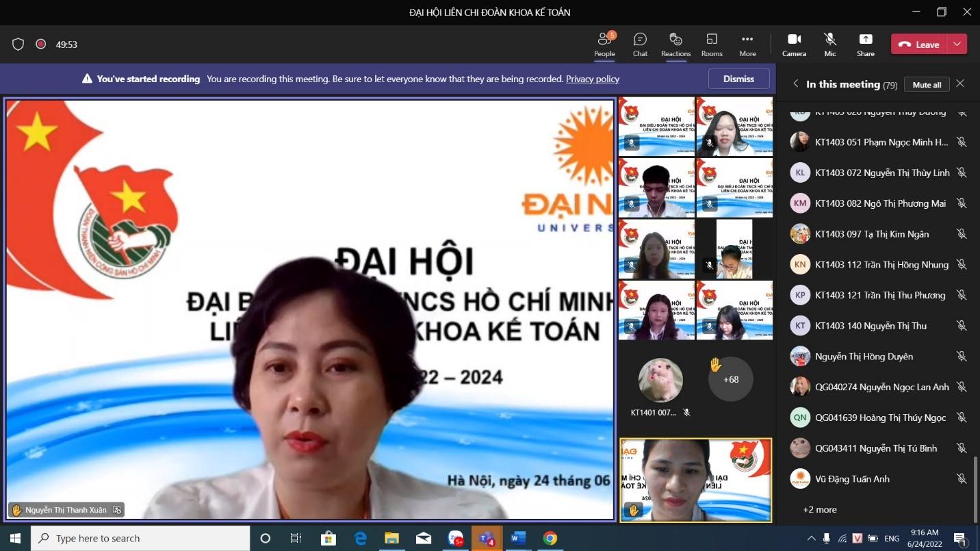The image size is (980, 551).
Task: Leave the meeting
Action: point(919,44)
